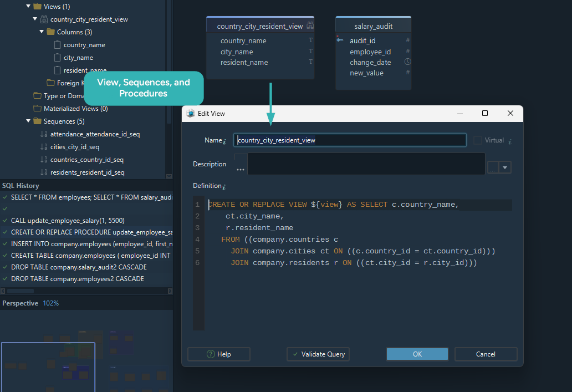Click the view Name input field

[x=350, y=140]
